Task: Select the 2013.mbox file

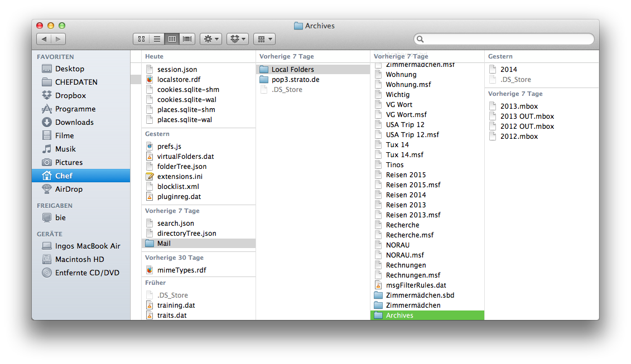Action: [x=519, y=106]
